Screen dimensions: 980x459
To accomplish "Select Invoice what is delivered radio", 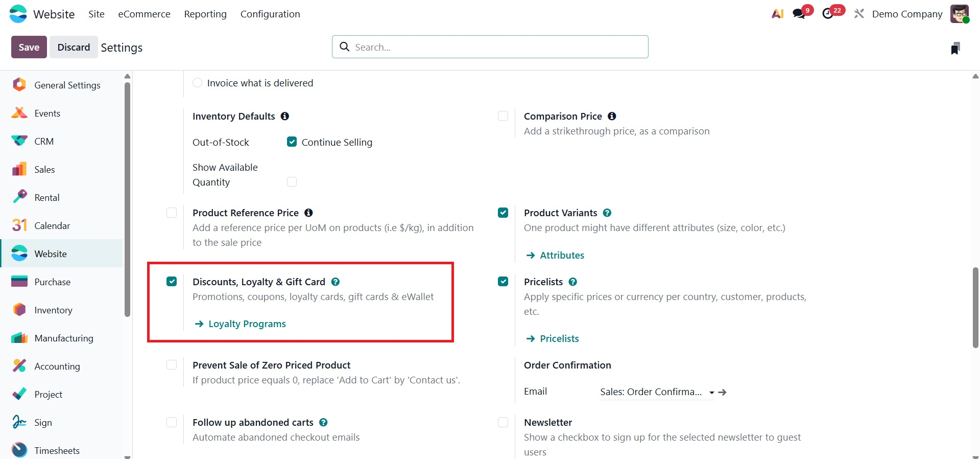I will [198, 83].
